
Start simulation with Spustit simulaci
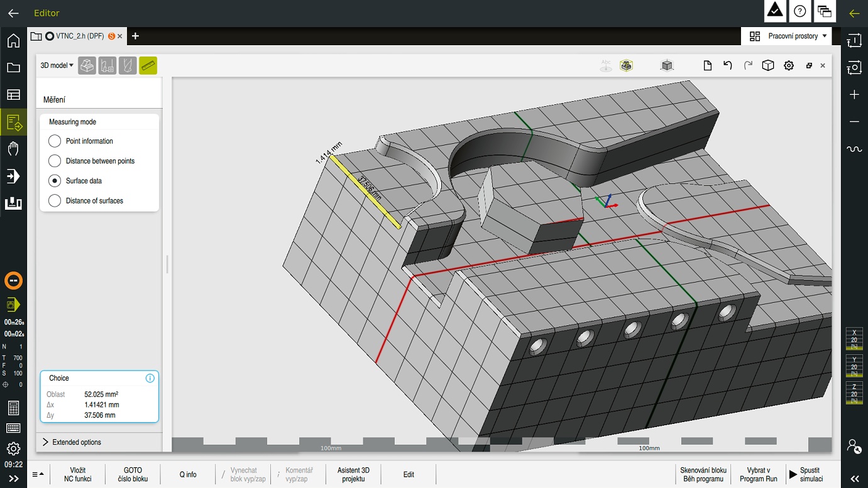811,474
